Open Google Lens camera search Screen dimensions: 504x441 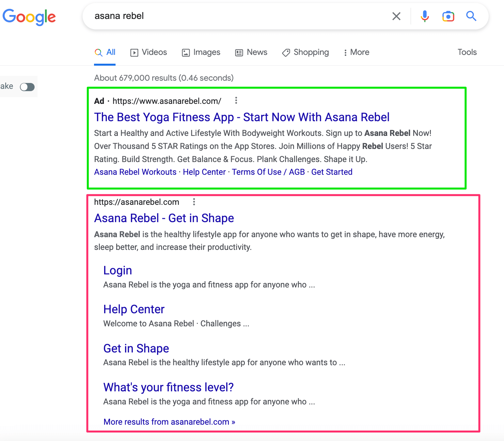(x=448, y=16)
